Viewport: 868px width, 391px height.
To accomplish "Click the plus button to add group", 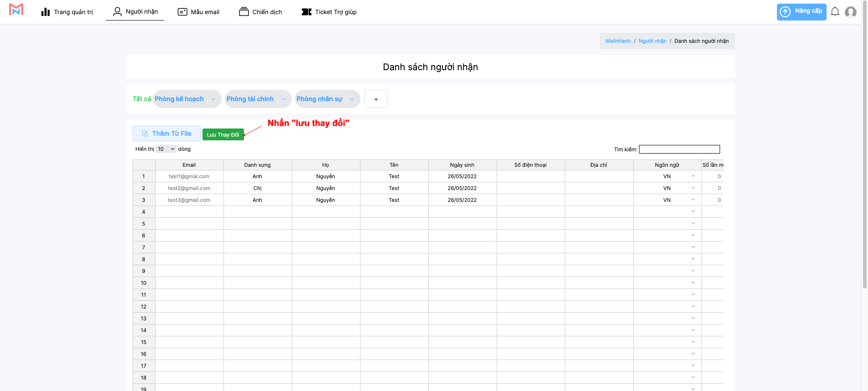I will [376, 99].
